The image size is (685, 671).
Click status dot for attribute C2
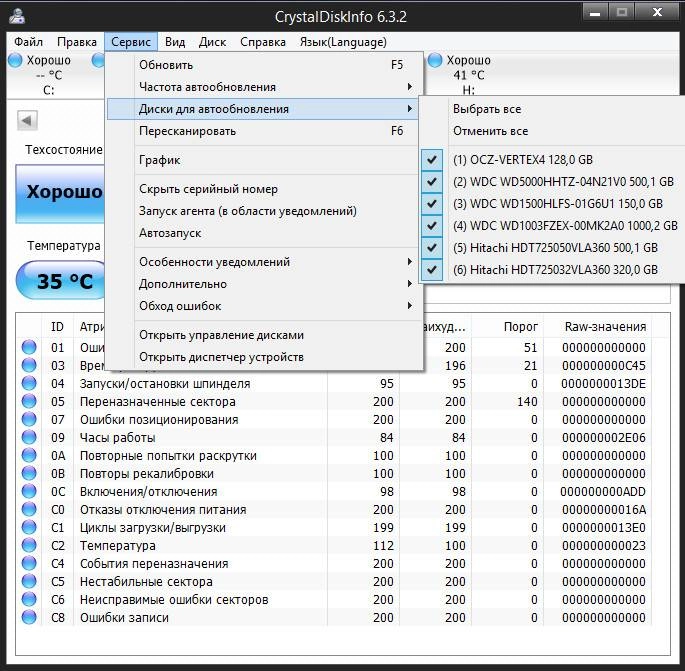click(29, 545)
